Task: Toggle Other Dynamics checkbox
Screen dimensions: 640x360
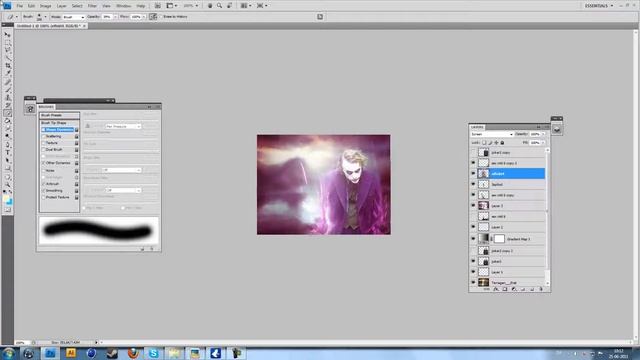Action: tap(44, 163)
